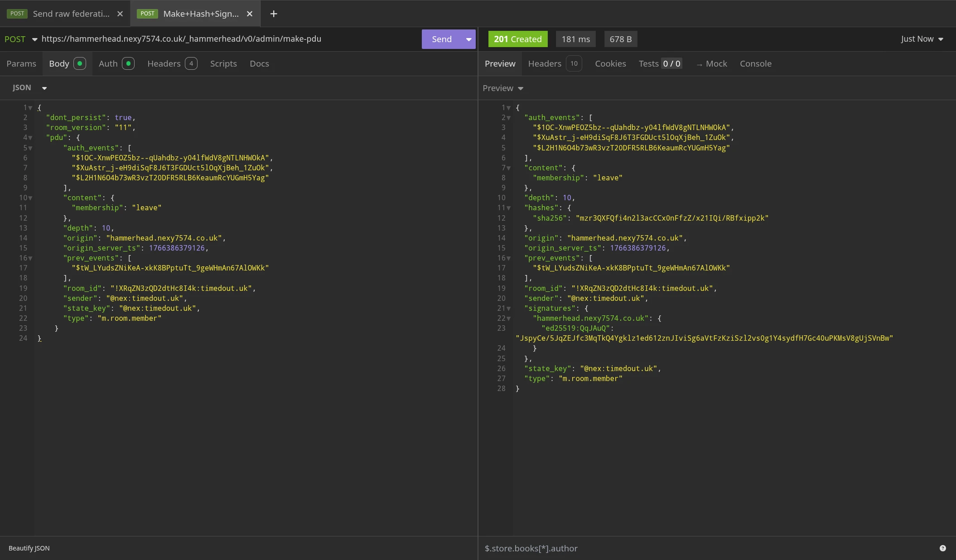Open the Preview mode dropdown
This screenshot has width=956, height=560.
coord(503,88)
